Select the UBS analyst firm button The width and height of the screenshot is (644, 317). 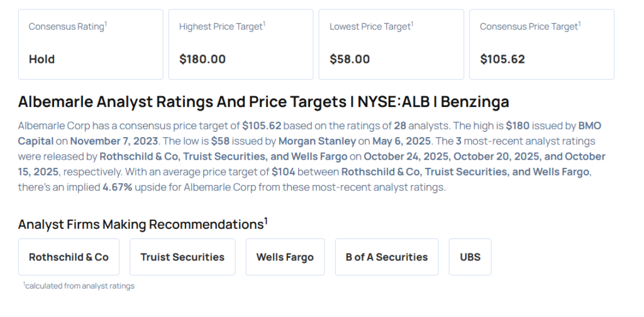click(x=470, y=257)
